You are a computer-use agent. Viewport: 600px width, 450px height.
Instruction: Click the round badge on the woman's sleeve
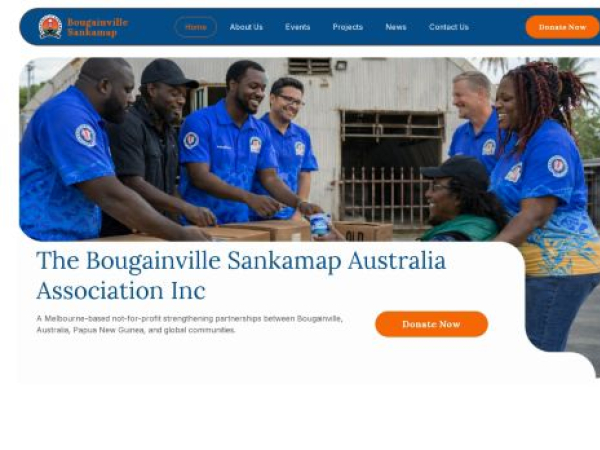click(558, 166)
